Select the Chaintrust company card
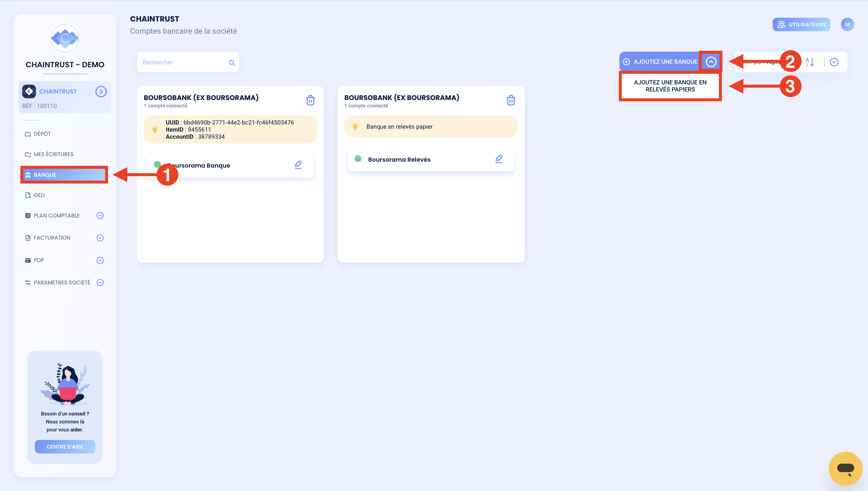This screenshot has width=868, height=491. pos(65,97)
